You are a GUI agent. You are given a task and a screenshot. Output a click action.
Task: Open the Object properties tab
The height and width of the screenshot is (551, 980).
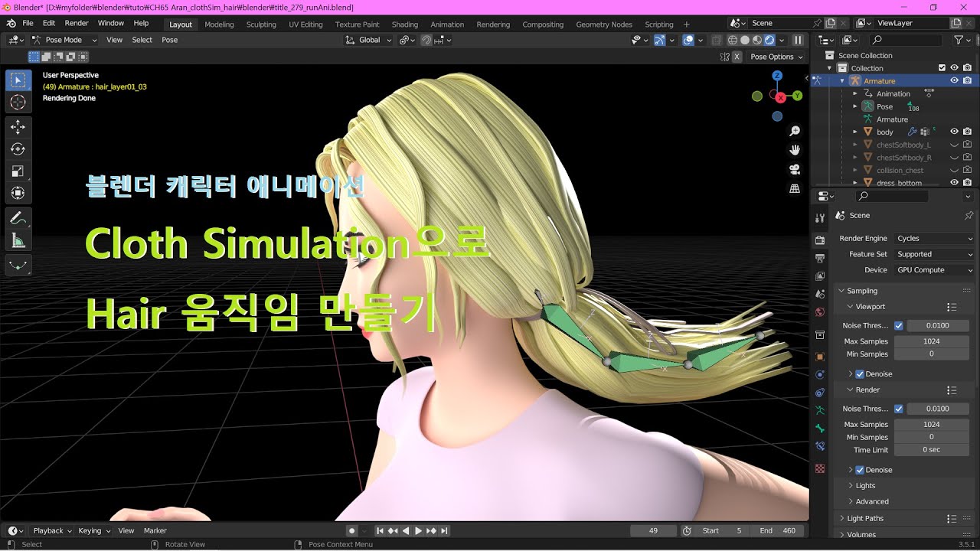820,357
